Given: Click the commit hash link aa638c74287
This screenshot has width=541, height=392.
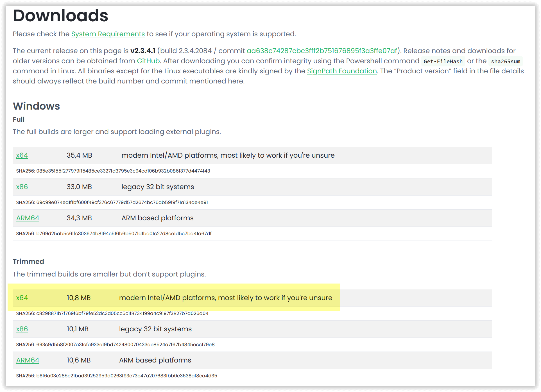Looking at the screenshot, I should click(x=322, y=51).
